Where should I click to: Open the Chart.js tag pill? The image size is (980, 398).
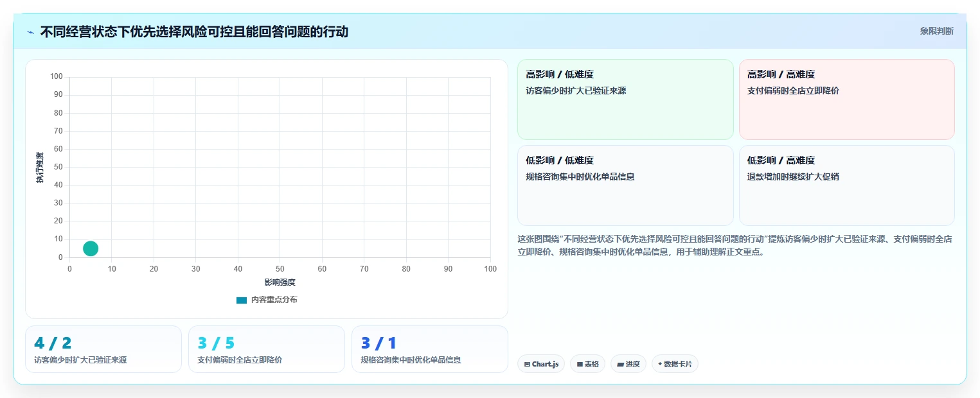541,364
